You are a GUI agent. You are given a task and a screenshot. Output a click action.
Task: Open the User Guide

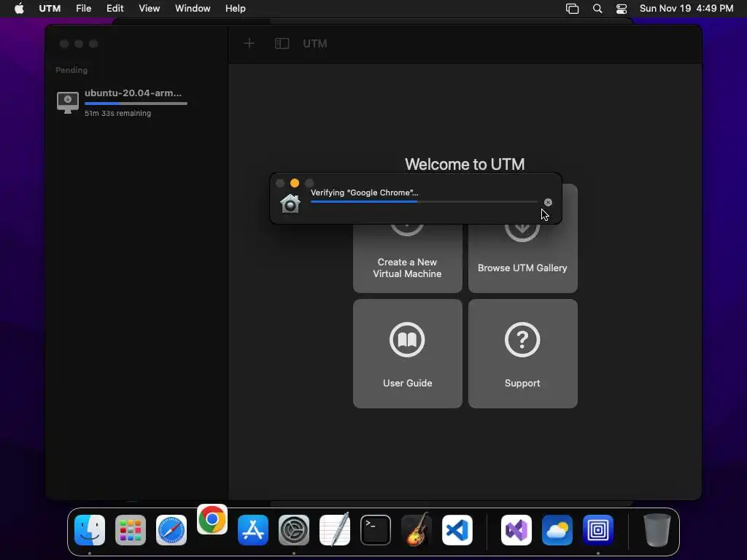(x=407, y=354)
